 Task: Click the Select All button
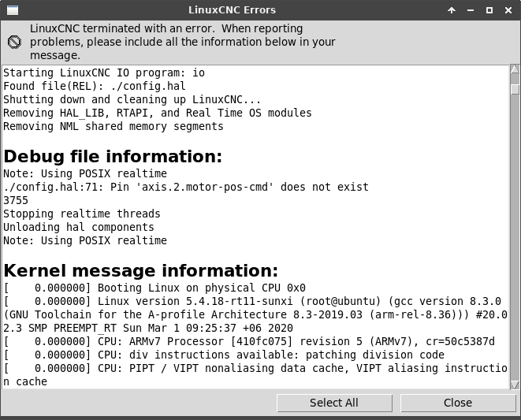click(x=334, y=403)
